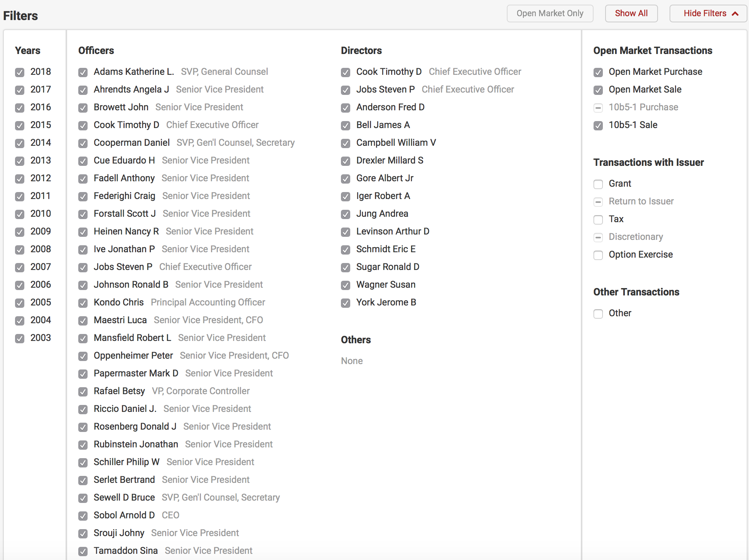Deselect officer Adams Katherine L.

(x=83, y=72)
